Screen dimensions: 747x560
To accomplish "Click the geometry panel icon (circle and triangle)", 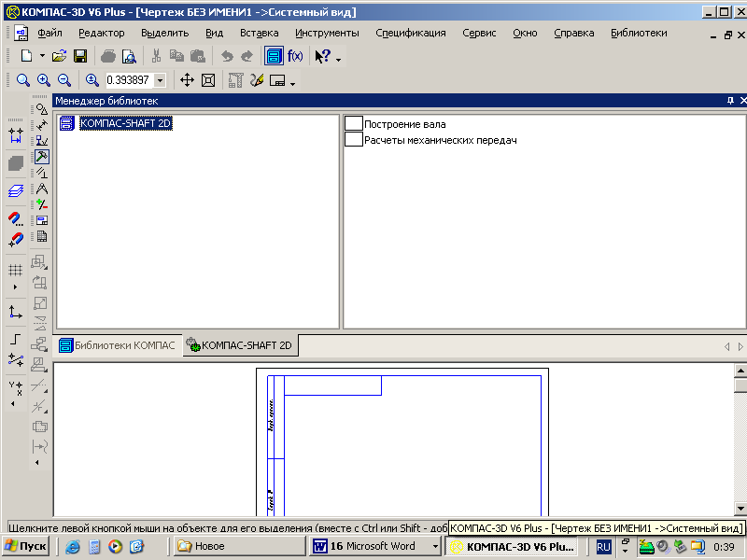I will point(42,109).
